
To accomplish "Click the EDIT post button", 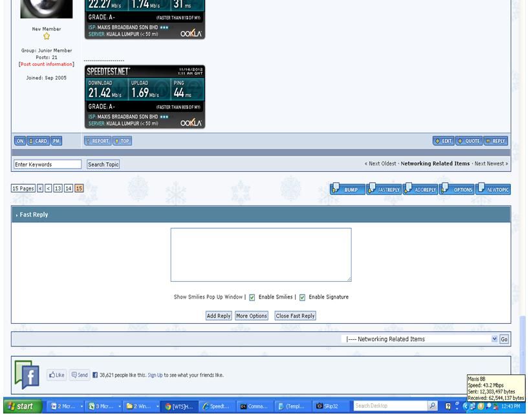I will [444, 141].
